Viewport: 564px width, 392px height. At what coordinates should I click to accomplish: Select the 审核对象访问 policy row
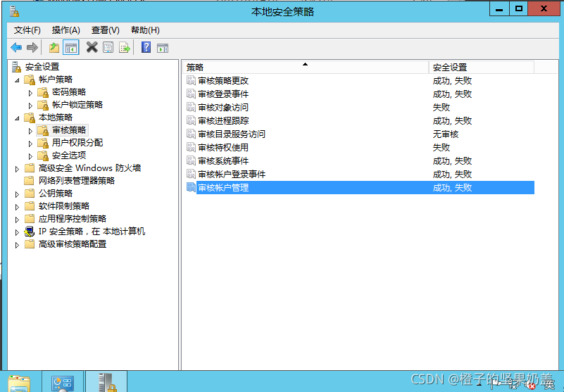coord(358,107)
